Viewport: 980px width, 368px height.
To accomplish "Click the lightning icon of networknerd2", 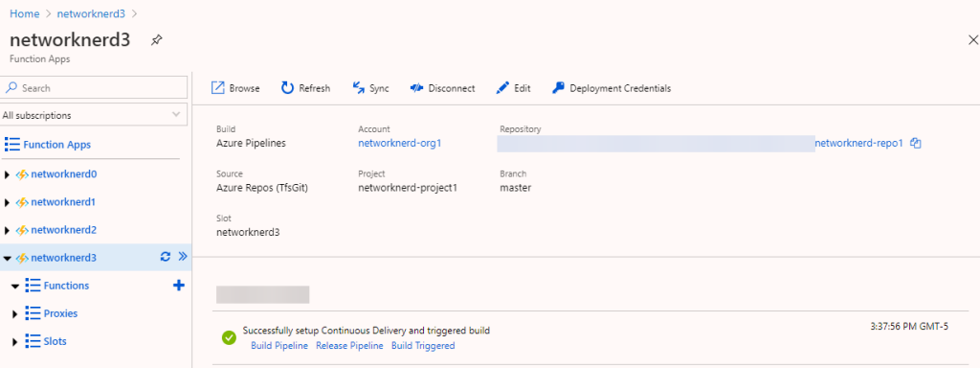I will pyautogui.click(x=22, y=230).
